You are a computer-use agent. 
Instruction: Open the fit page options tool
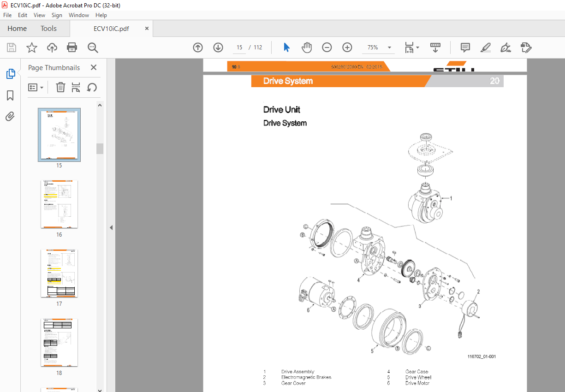click(409, 48)
